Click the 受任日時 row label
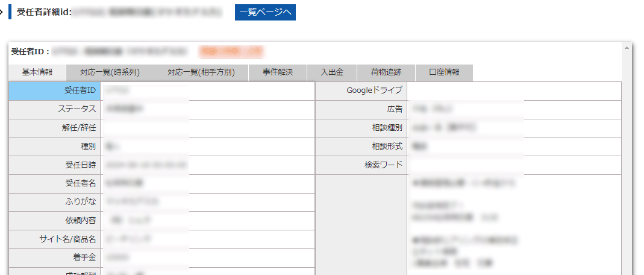 coord(55,165)
